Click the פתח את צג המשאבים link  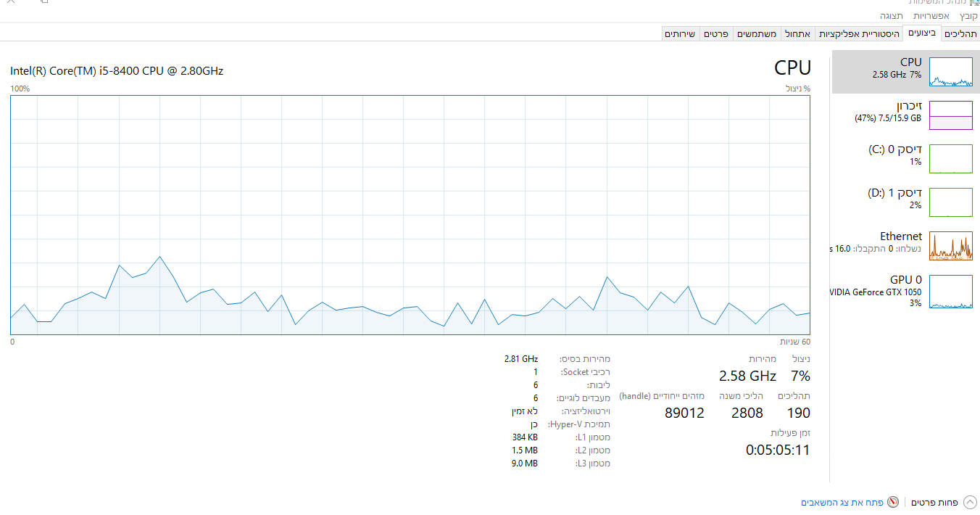(x=842, y=502)
